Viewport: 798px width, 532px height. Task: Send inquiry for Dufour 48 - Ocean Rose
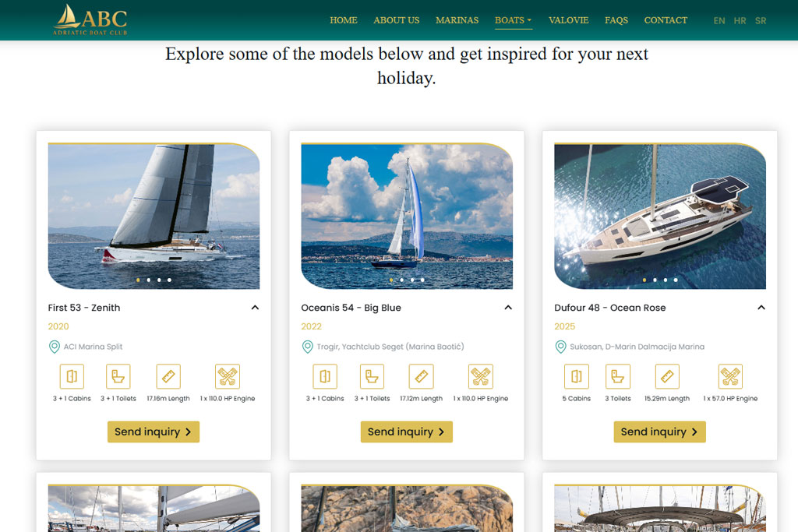coord(659,432)
